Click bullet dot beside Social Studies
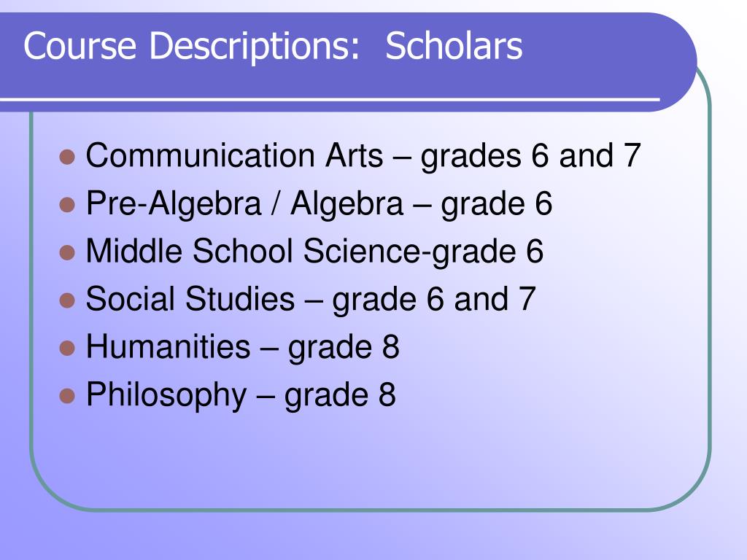Screen dimensions: 747x560 click(x=67, y=300)
